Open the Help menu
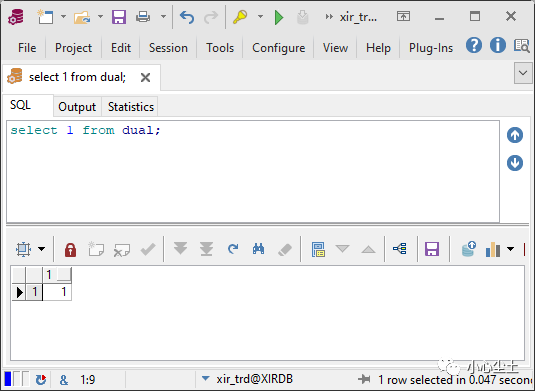535x391 pixels. [378, 48]
